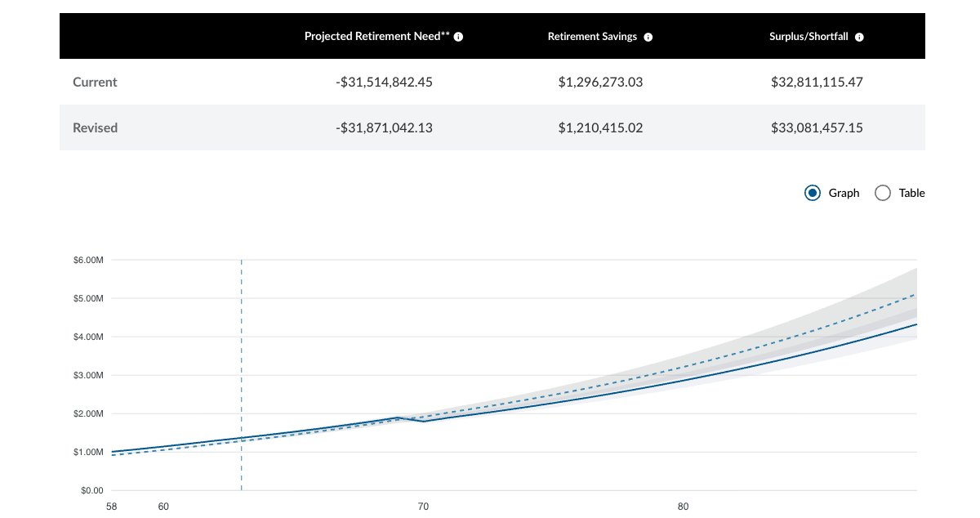
Task: Click the Projected Retirement Need info icon
Action: (459, 36)
